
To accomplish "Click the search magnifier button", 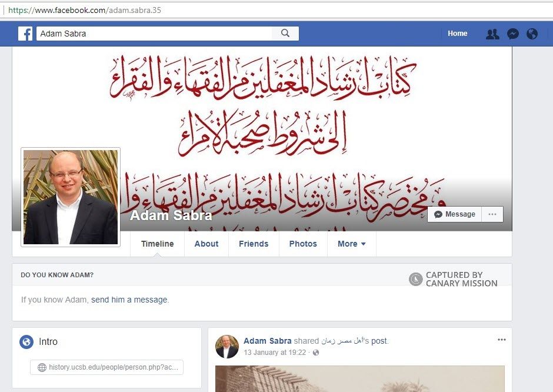I will tap(285, 33).
